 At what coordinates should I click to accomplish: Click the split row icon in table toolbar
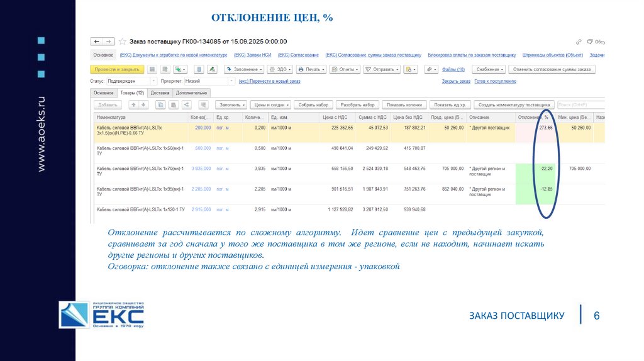pyautogui.click(x=187, y=105)
